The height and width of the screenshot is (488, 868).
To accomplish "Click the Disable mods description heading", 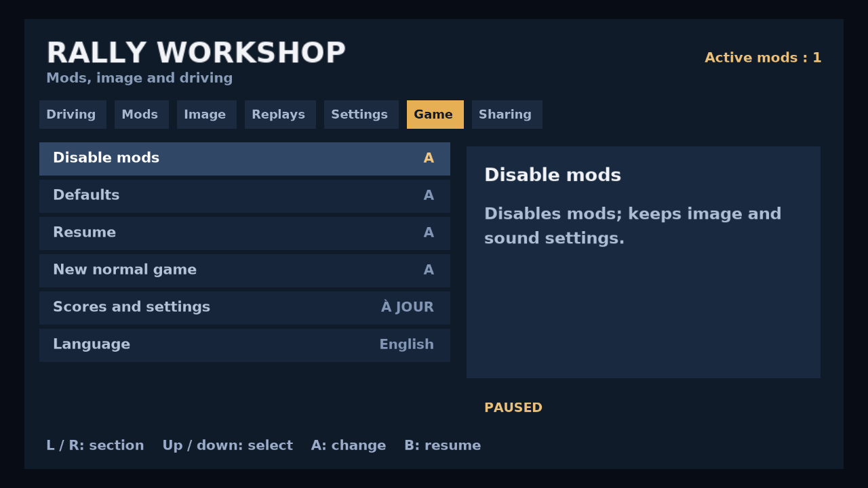I will tap(553, 175).
